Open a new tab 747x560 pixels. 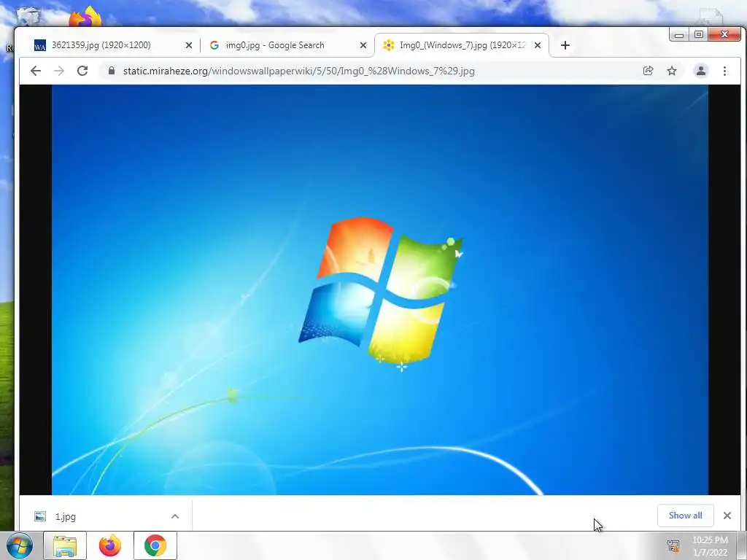[565, 45]
